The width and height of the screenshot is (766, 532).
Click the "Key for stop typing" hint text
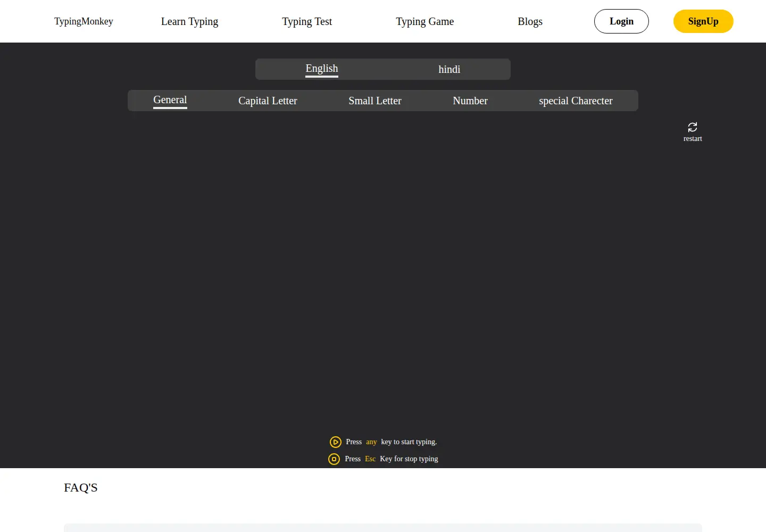click(409, 459)
